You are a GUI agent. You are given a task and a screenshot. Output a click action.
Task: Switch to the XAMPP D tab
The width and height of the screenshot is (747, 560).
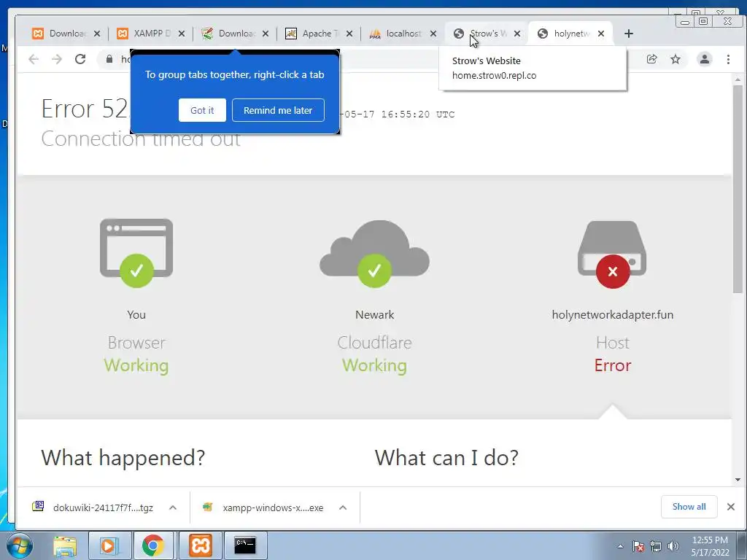(144, 34)
